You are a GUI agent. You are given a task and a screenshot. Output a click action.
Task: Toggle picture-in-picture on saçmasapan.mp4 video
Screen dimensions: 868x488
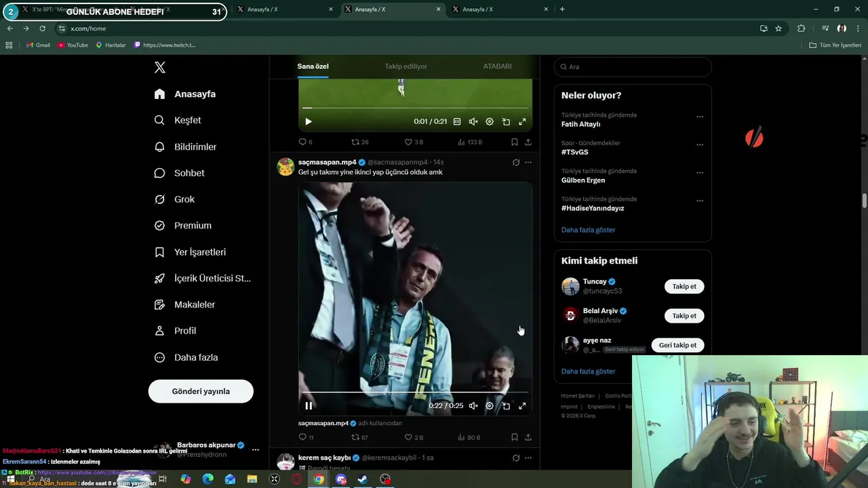[x=506, y=406]
